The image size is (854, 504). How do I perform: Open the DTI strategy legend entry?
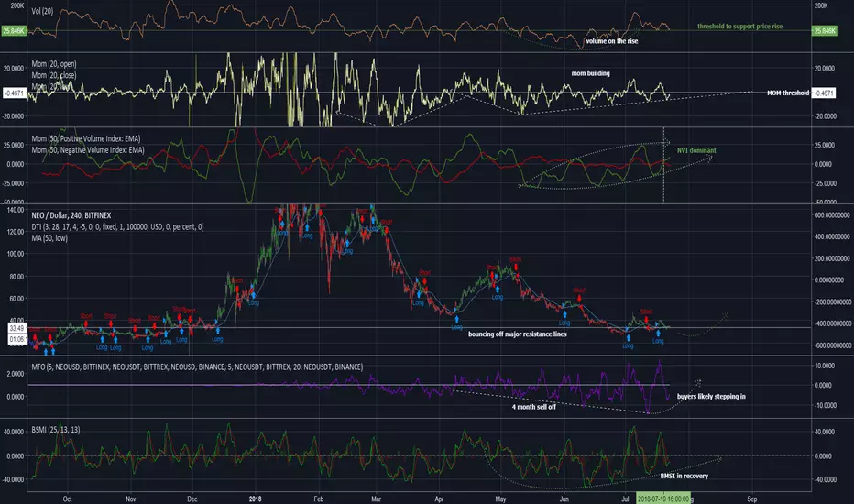point(117,226)
